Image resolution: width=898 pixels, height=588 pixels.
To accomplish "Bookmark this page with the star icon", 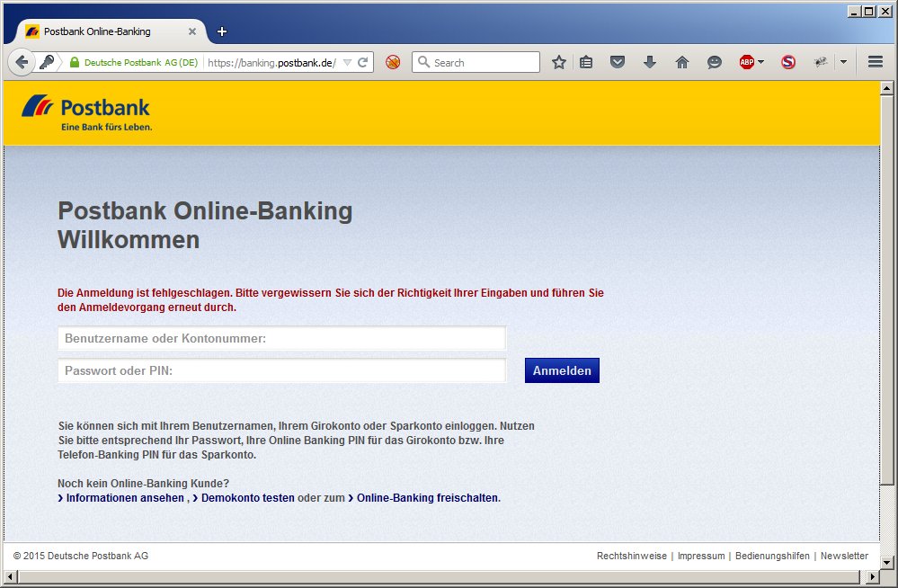I will click(559, 62).
